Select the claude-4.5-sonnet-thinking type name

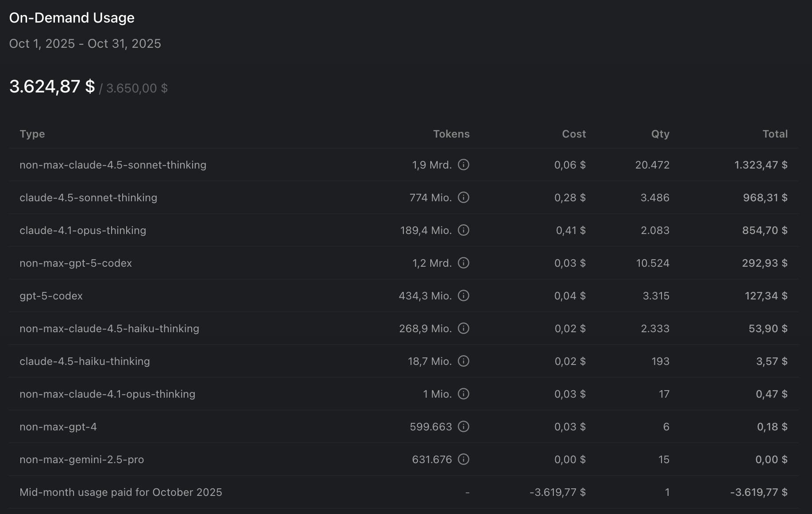(x=88, y=197)
